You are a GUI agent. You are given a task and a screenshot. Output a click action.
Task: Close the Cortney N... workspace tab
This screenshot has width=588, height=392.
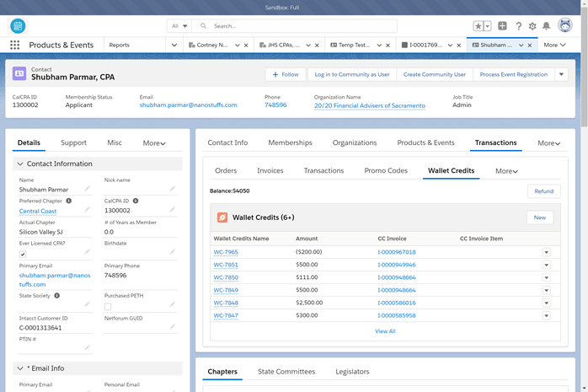(x=246, y=46)
